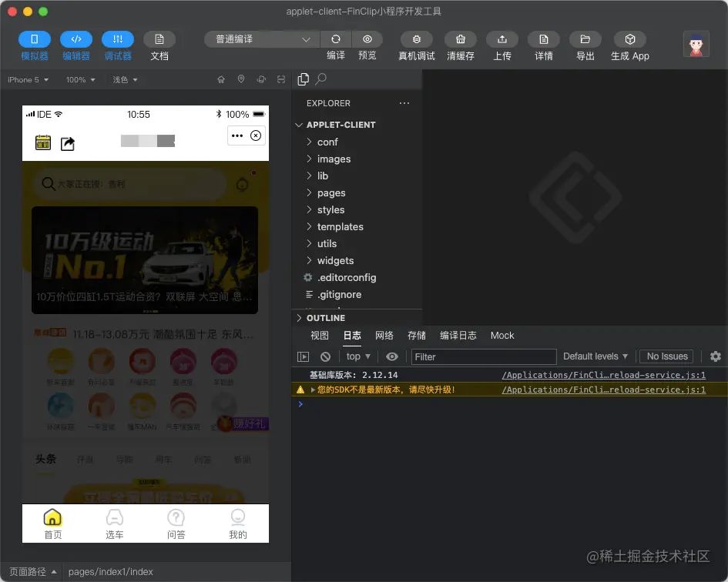Click the 编译 compile refresh icon
Image resolution: width=728 pixels, height=582 pixels.
point(336,39)
